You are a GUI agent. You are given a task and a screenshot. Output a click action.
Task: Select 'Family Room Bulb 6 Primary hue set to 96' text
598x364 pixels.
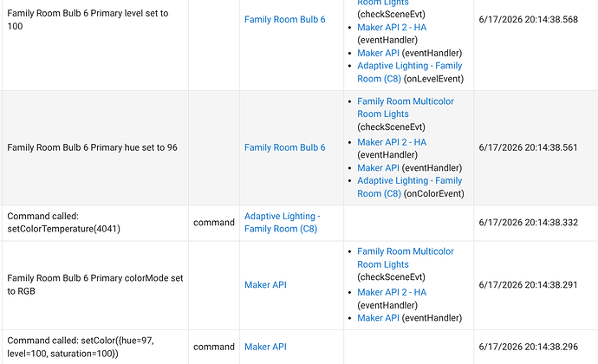point(92,147)
